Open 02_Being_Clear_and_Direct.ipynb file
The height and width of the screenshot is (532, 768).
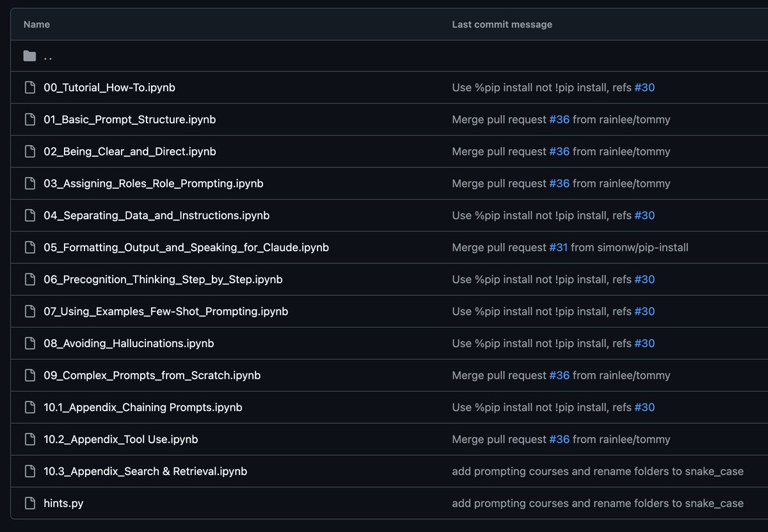pyautogui.click(x=129, y=152)
